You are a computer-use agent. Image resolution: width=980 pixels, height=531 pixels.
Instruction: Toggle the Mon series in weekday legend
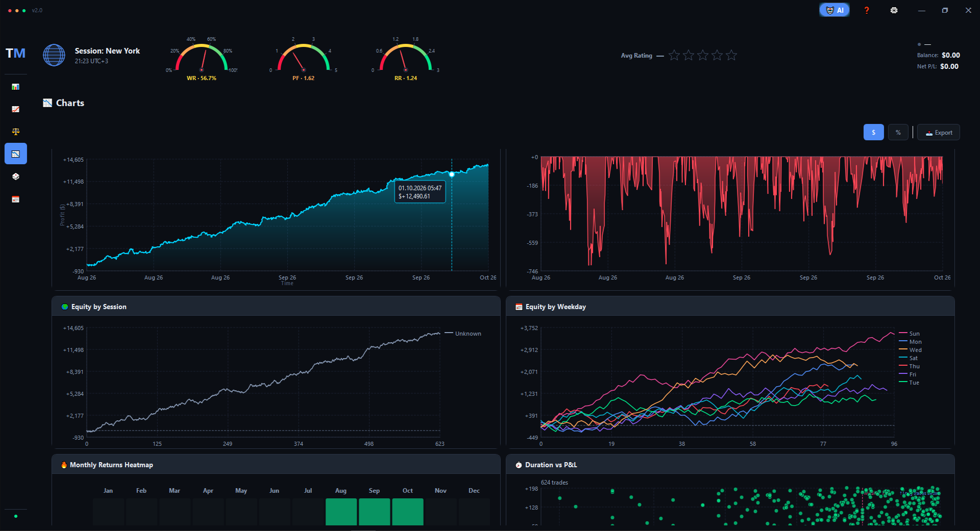click(x=911, y=342)
